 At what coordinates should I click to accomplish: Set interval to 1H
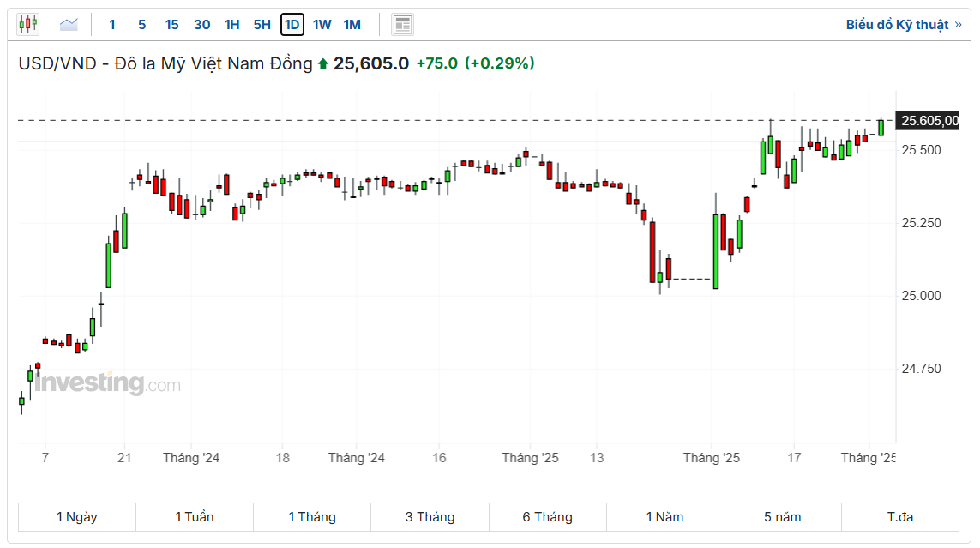point(231,24)
